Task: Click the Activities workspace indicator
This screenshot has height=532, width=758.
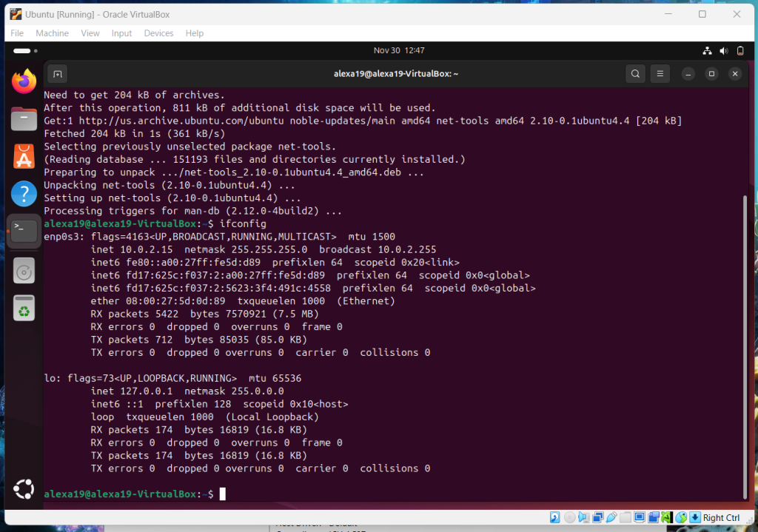Action: tap(22, 51)
